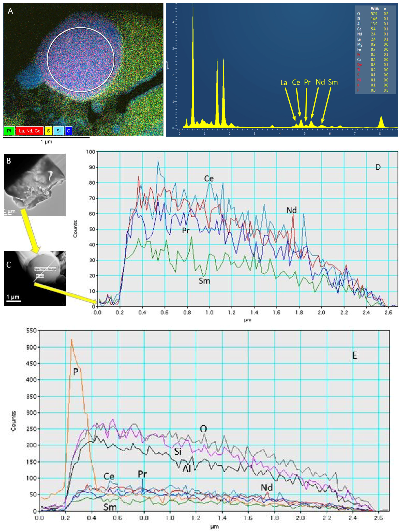The height and width of the screenshot is (532, 401).
Task: Click the Ca row value 0.4
Action: [x=373, y=60]
